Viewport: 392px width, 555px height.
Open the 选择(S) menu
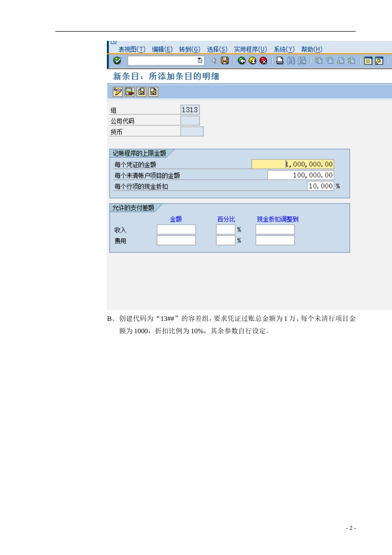point(217,50)
